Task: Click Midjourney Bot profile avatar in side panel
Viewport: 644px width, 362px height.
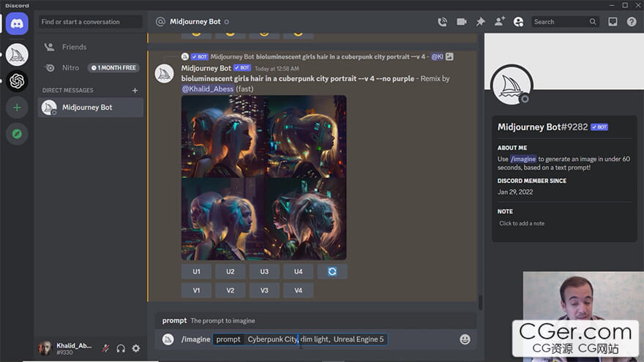Action: click(x=512, y=86)
